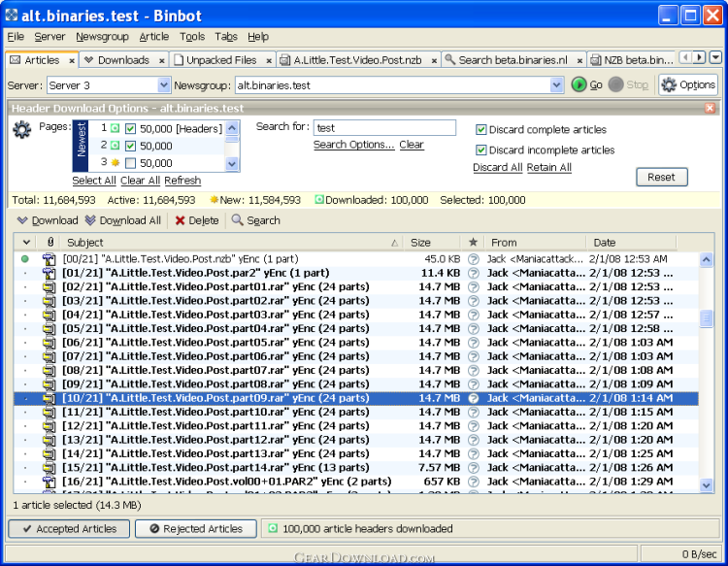Image resolution: width=728 pixels, height=566 pixels.
Task: Click the downloaded icon for page 1
Action: (x=116, y=128)
